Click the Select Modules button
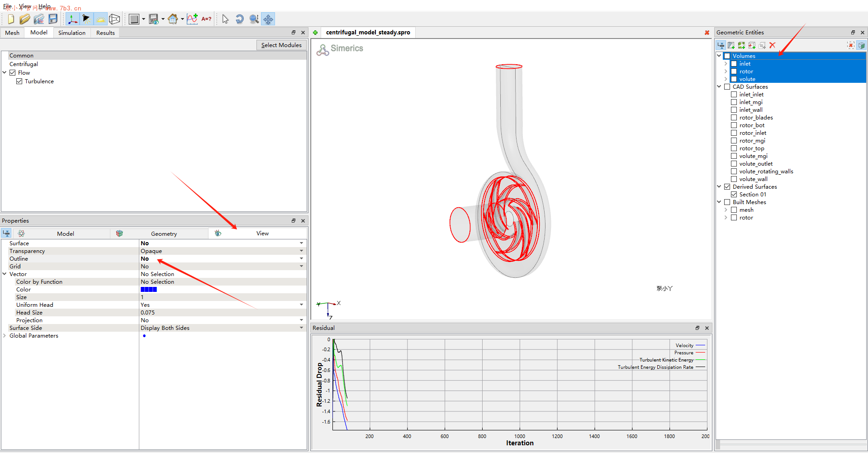 281,45
